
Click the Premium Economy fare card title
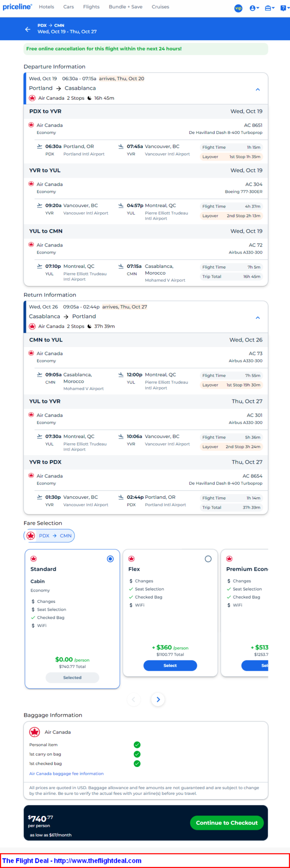tap(247, 569)
